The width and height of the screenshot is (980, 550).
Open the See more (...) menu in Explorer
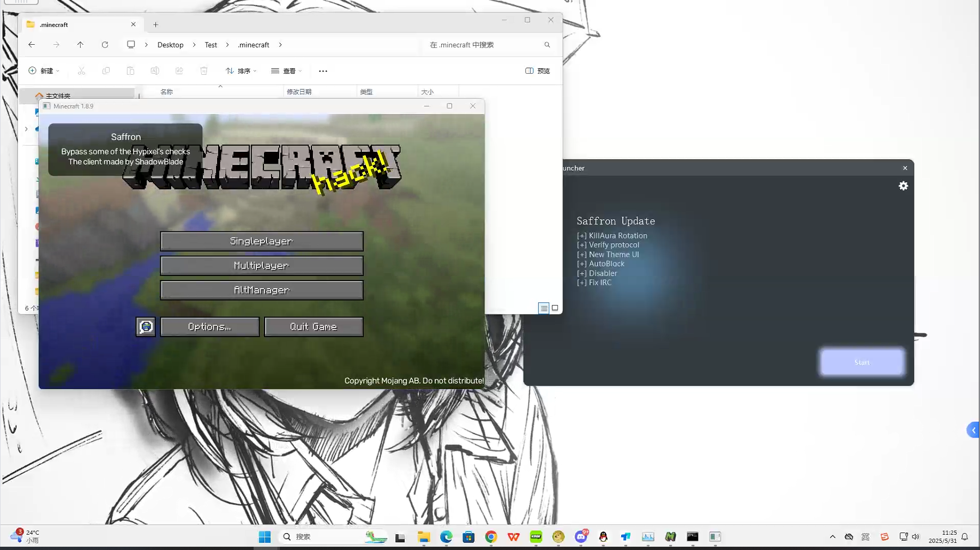point(323,71)
